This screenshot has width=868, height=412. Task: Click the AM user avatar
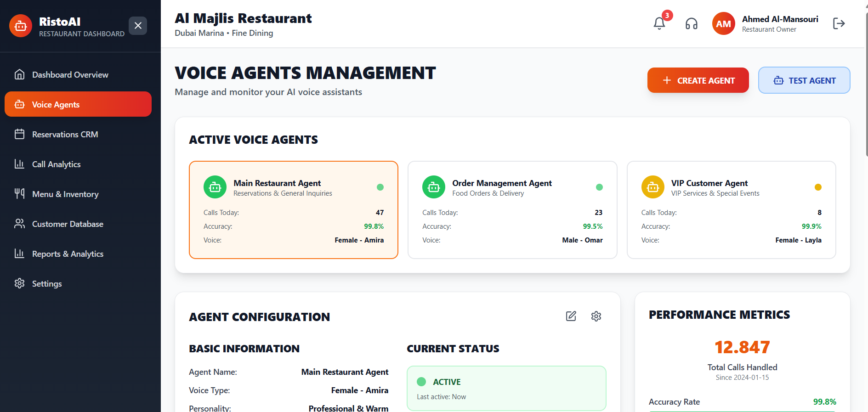723,23
